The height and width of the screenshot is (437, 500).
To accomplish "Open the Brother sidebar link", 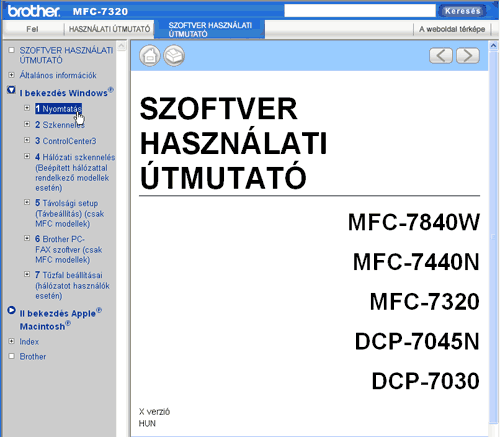I will pos(33,357).
